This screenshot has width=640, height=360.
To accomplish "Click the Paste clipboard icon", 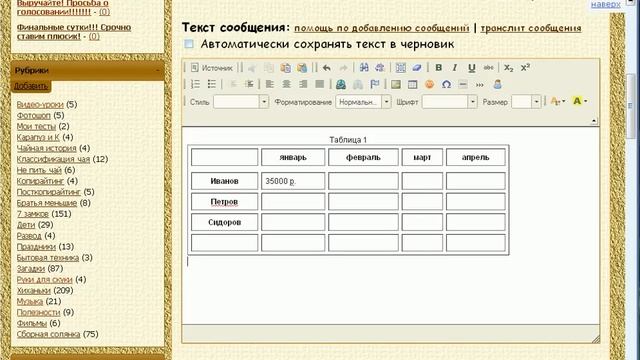I will point(285,68).
